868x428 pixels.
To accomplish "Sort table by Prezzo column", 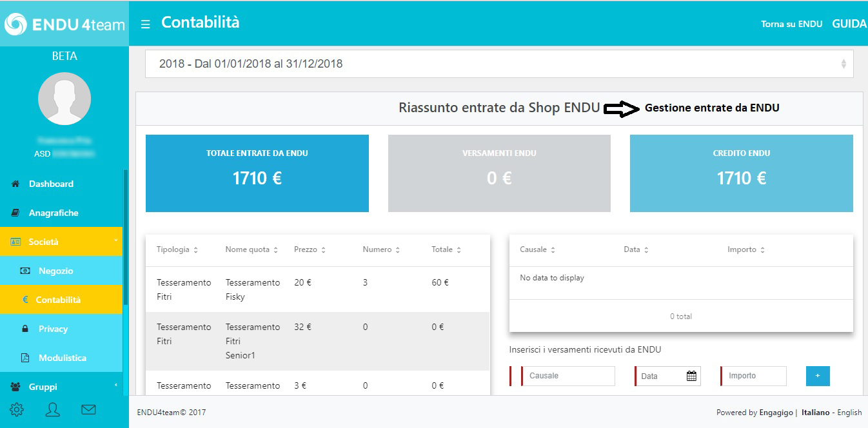I will [310, 249].
